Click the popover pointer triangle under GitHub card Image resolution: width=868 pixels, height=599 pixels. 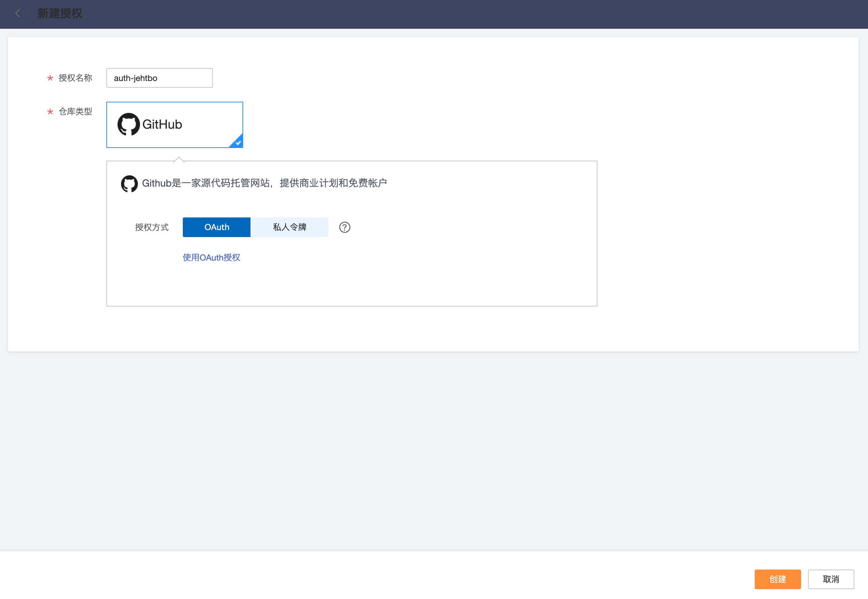coord(179,160)
